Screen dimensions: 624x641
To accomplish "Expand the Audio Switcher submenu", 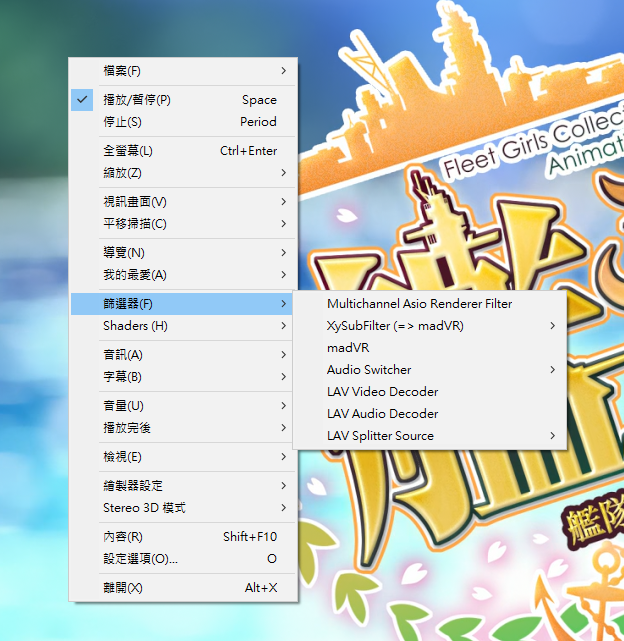I will 430,370.
